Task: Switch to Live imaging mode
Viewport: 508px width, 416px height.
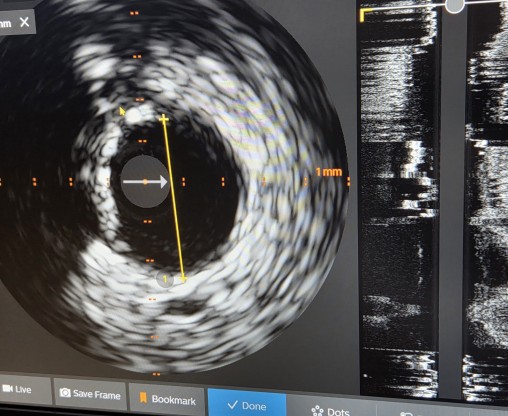Action: click(17, 389)
